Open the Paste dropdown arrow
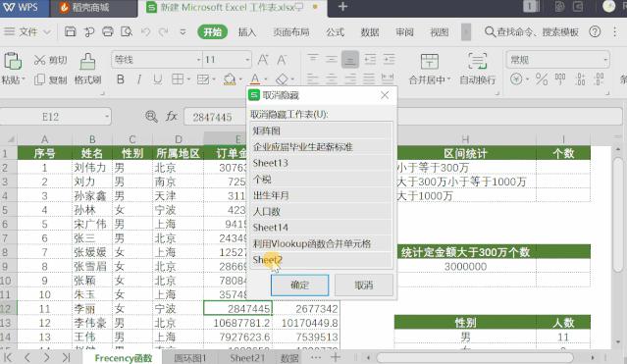 tap(24, 79)
